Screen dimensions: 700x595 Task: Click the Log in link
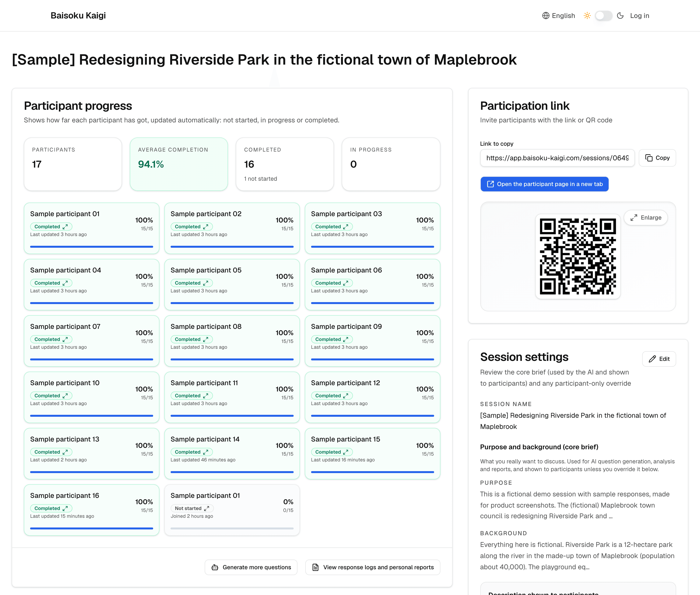(639, 16)
